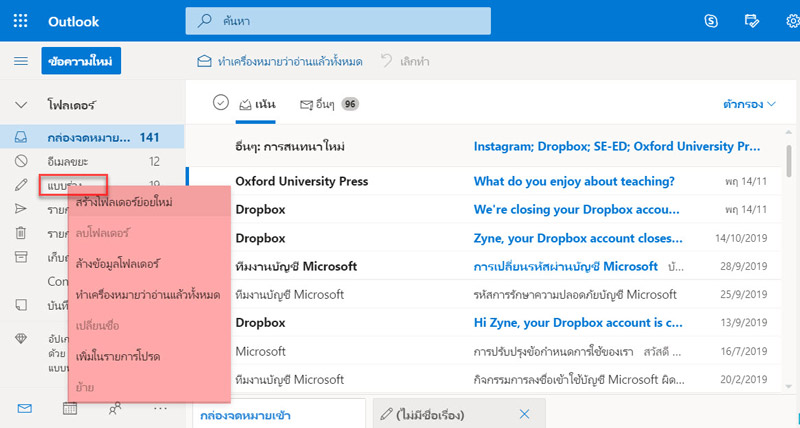Click the Oxford University Press sender name

coord(302,181)
